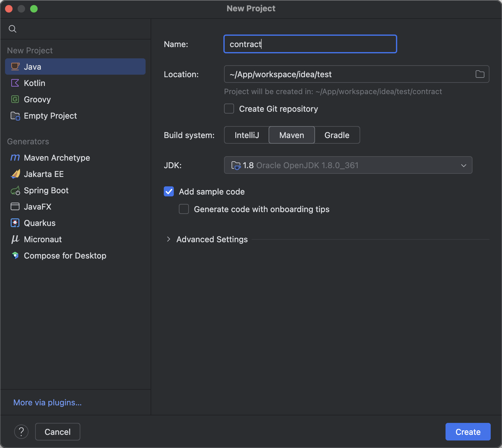Switch build system to Gradle
The image size is (502, 448).
point(337,135)
